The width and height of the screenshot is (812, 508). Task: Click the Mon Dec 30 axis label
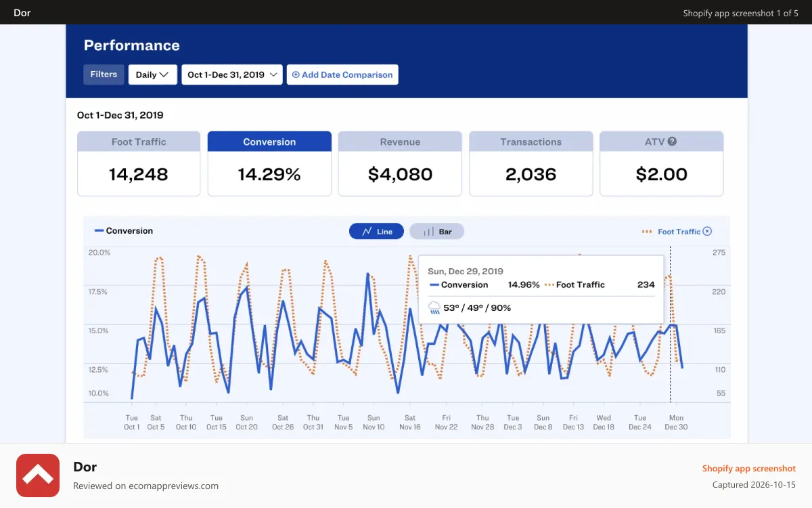(676, 423)
